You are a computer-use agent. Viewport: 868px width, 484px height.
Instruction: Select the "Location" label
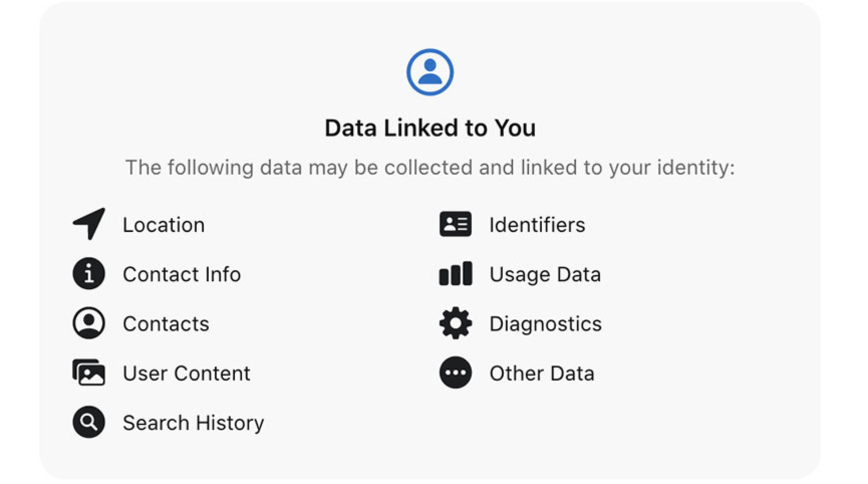164,225
